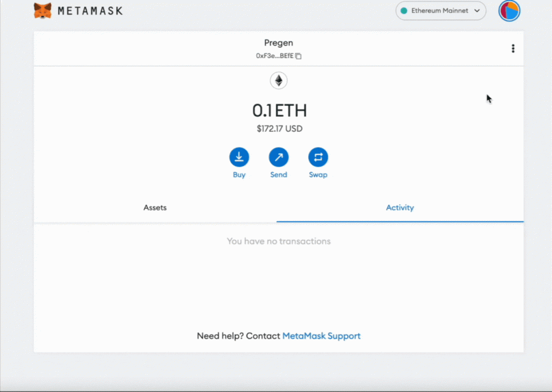Click the MetaMask fox logo
The height and width of the screenshot is (392, 552).
[43, 11]
